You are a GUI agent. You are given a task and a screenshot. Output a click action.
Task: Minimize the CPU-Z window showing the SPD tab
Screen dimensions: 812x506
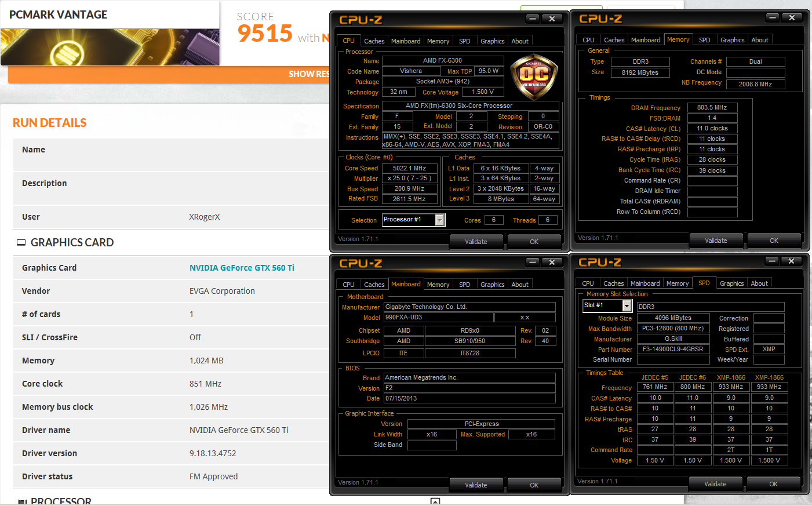[x=772, y=261]
